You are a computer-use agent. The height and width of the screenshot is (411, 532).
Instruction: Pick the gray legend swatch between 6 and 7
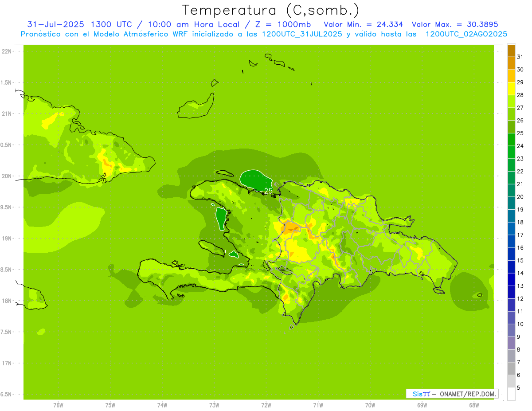tap(511, 369)
